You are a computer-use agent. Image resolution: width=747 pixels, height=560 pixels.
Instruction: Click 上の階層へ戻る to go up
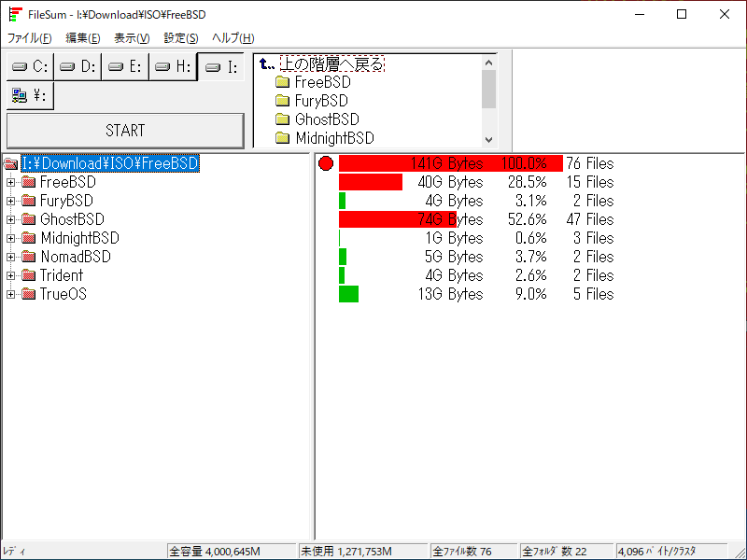coord(332,63)
